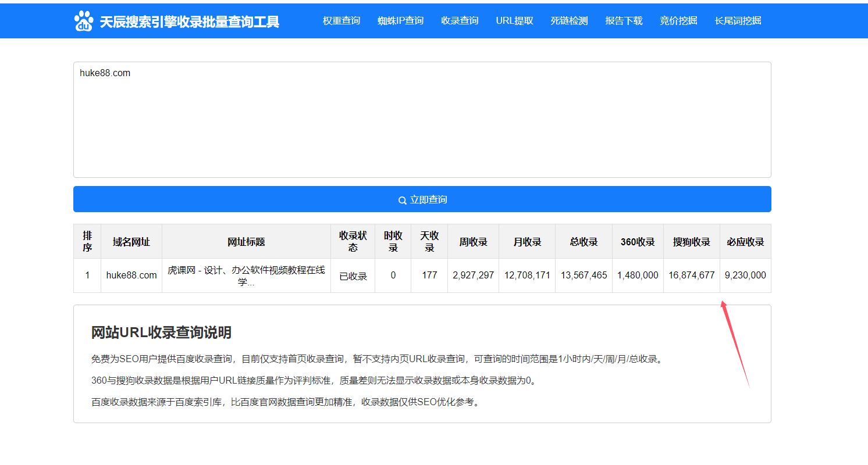Click the huke88.com cell in results table

[x=131, y=276]
